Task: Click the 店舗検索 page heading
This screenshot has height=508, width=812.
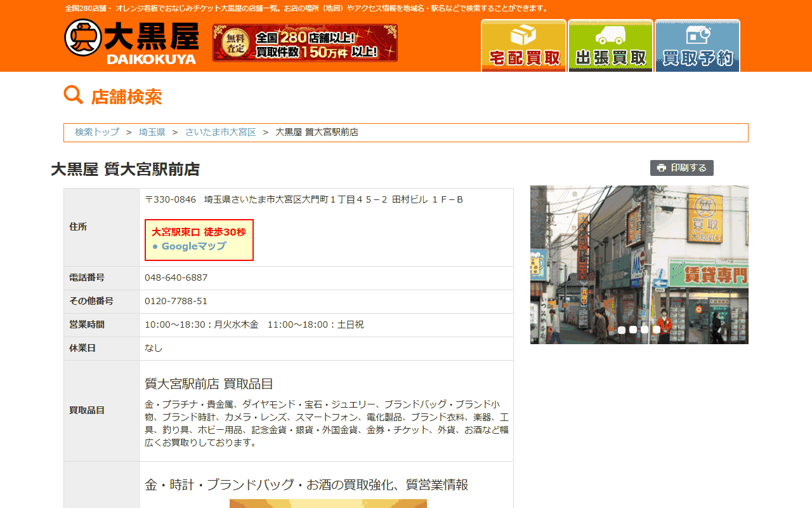Action: click(x=127, y=97)
